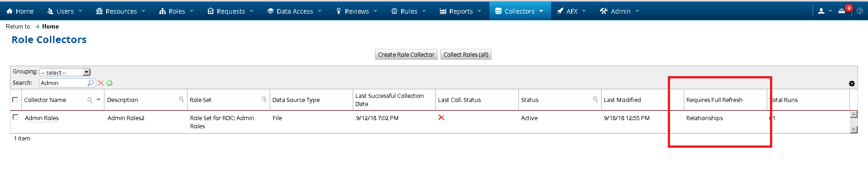The height and width of the screenshot is (184, 868).
Task: Open the notifications icon with red badge
Action: point(843,11)
